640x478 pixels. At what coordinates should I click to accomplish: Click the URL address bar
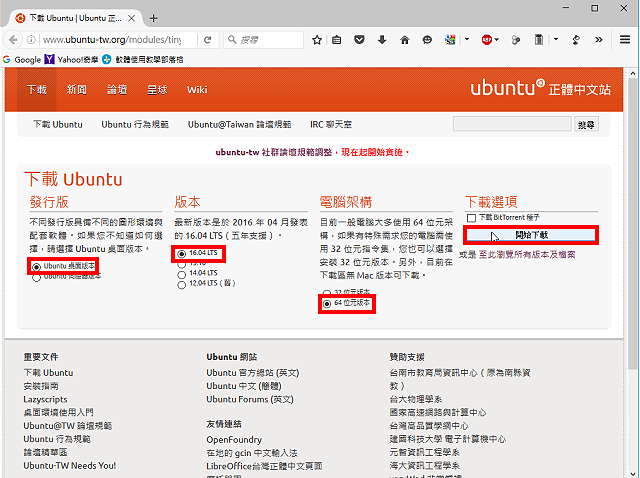[x=112, y=40]
